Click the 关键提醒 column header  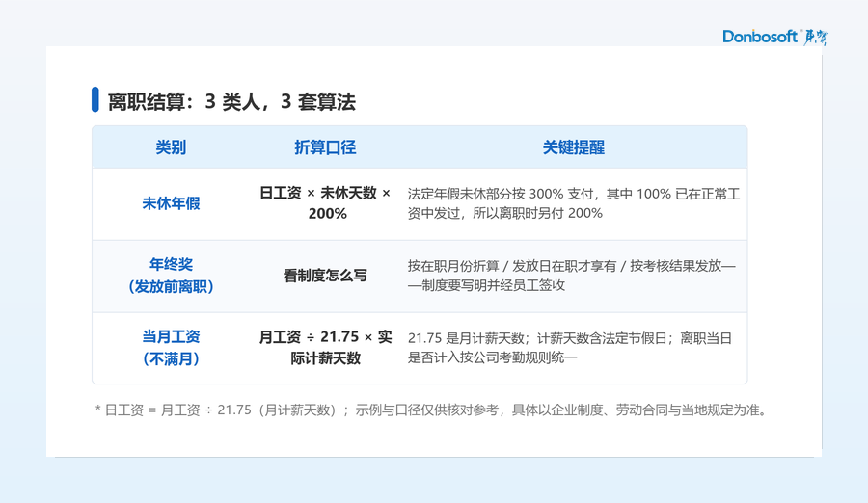pyautogui.click(x=574, y=147)
